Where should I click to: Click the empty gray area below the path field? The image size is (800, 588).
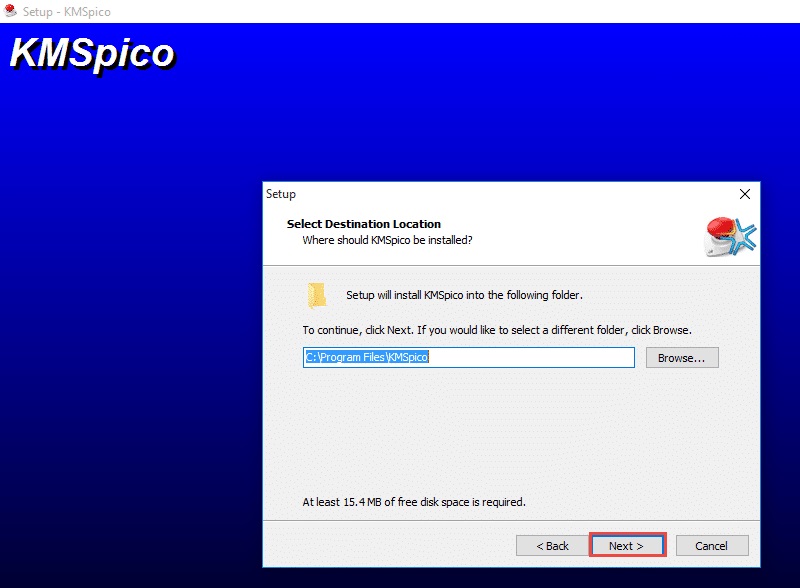coord(510,430)
